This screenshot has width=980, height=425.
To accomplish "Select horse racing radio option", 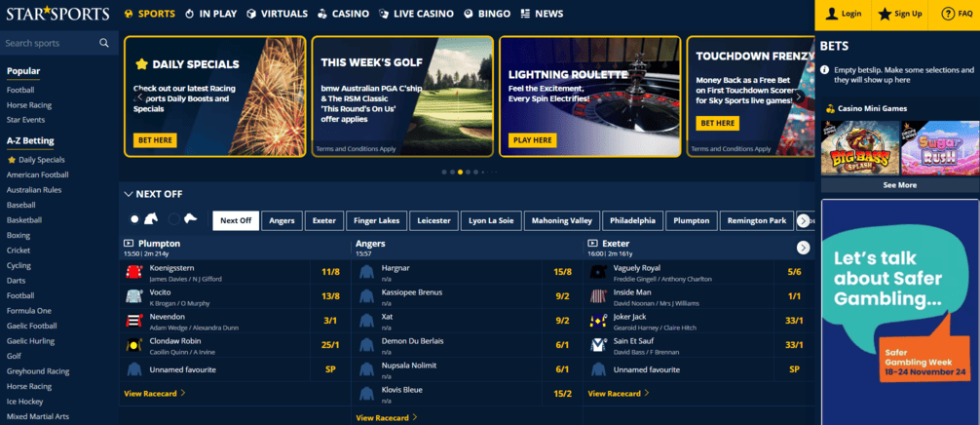I will click(134, 219).
